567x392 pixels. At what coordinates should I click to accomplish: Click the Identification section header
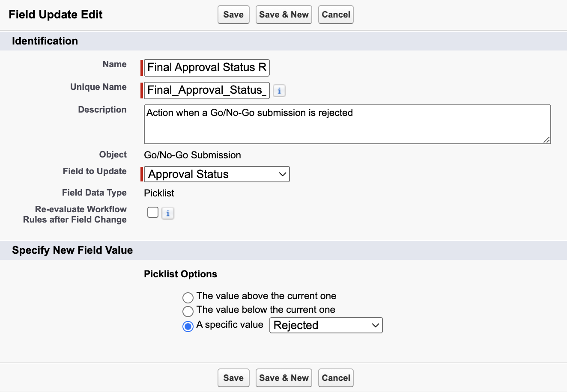point(45,41)
